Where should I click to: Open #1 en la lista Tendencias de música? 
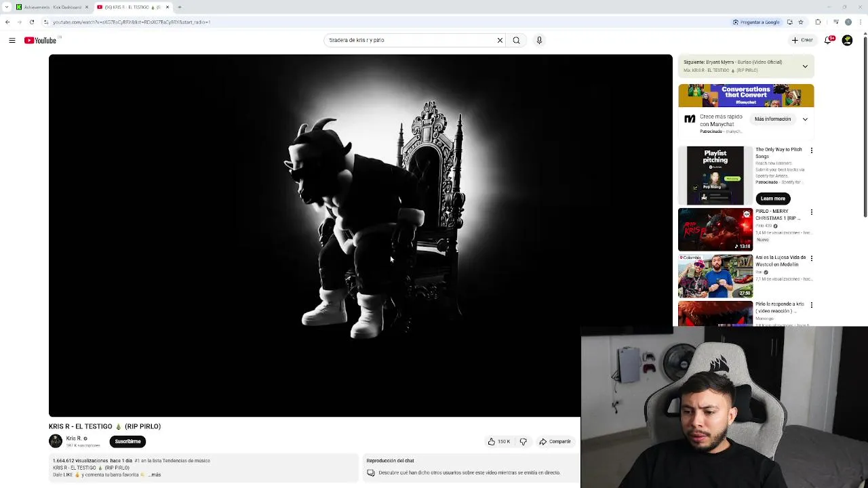click(x=172, y=461)
